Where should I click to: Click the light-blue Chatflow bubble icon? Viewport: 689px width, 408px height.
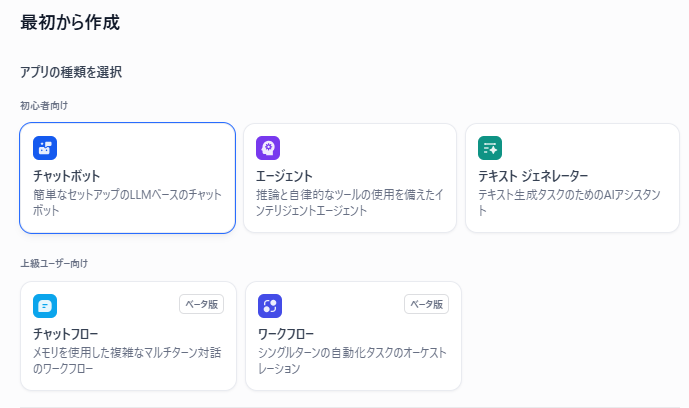point(45,306)
